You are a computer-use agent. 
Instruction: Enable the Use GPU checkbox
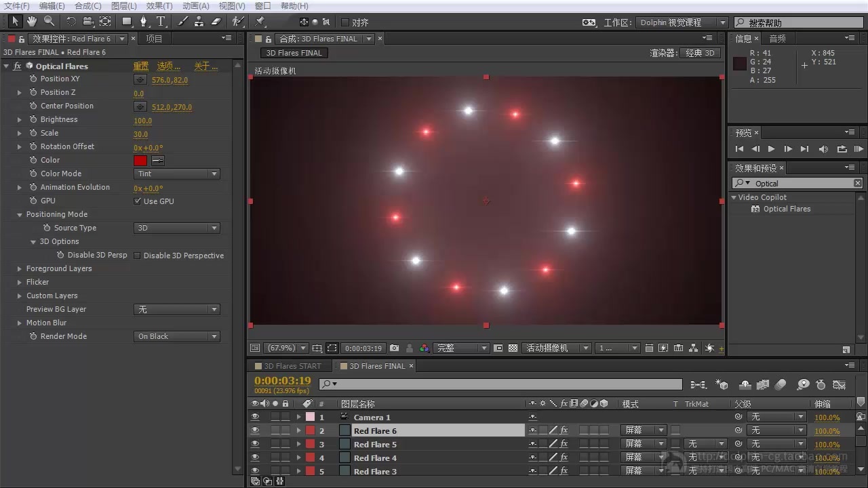point(138,201)
